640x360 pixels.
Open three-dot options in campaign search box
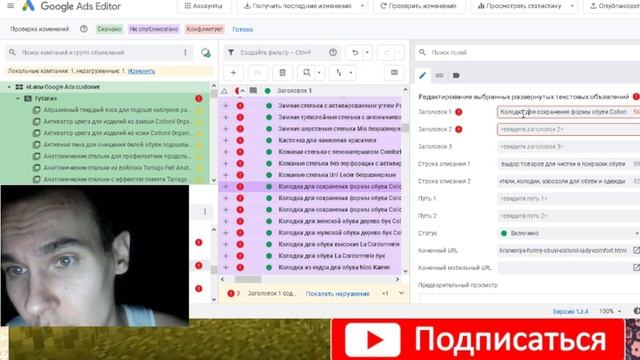185,52
